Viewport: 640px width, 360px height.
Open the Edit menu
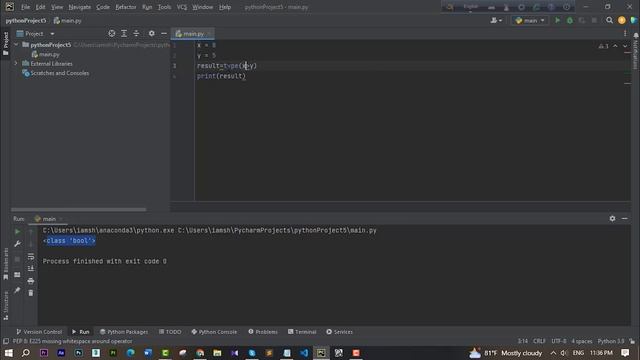[x=40, y=7]
